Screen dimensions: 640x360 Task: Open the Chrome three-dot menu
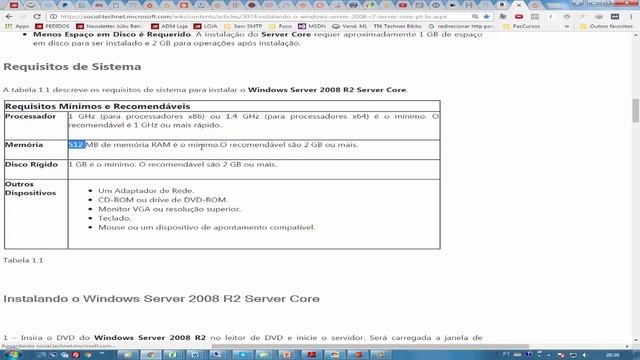631,17
